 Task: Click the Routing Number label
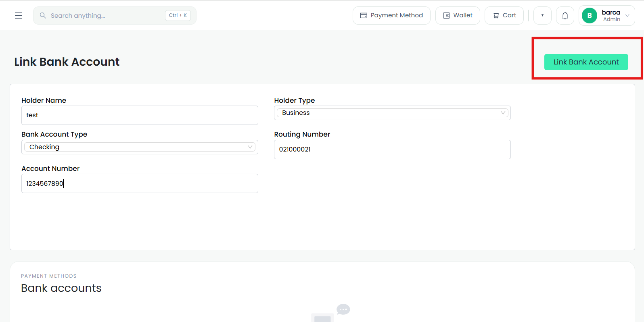coord(302,134)
